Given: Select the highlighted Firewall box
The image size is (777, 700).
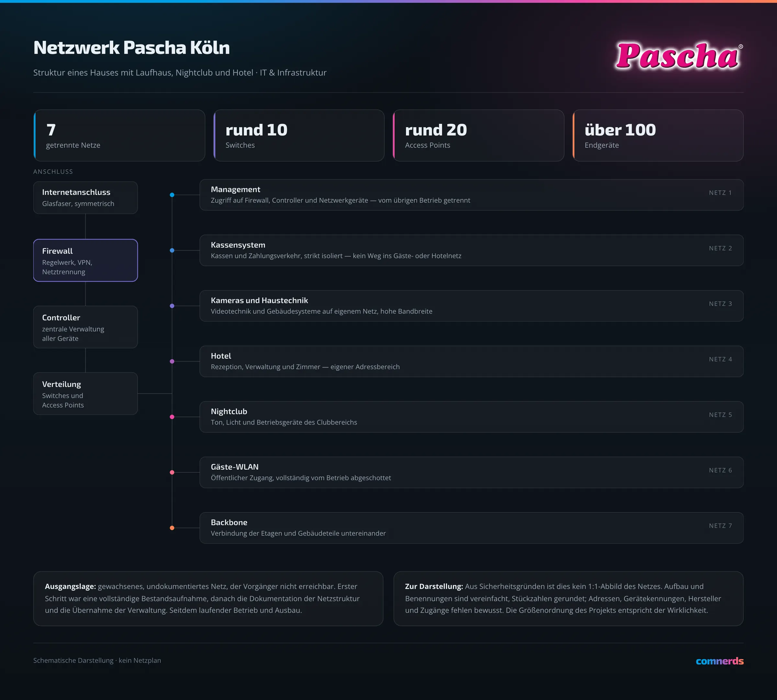Looking at the screenshot, I should [x=85, y=260].
